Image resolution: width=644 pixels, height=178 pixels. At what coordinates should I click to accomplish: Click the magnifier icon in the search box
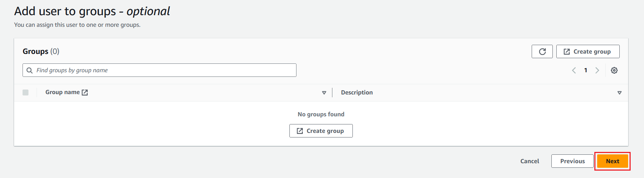(30, 70)
